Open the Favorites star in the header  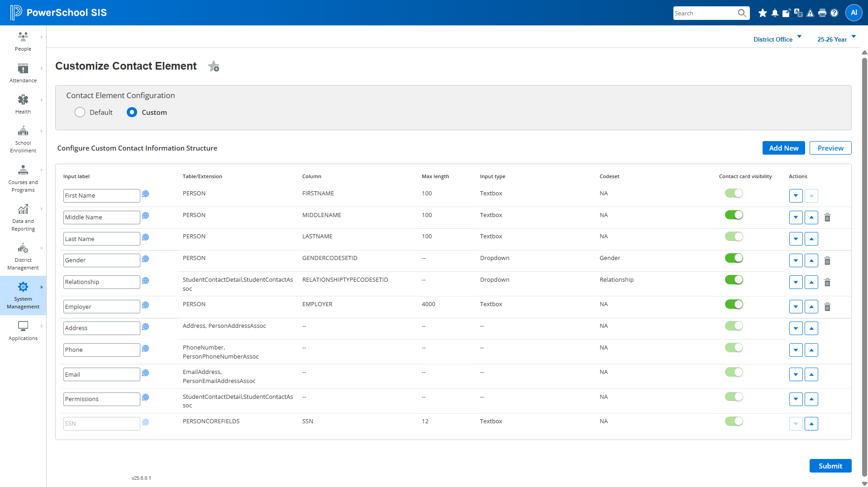click(763, 13)
